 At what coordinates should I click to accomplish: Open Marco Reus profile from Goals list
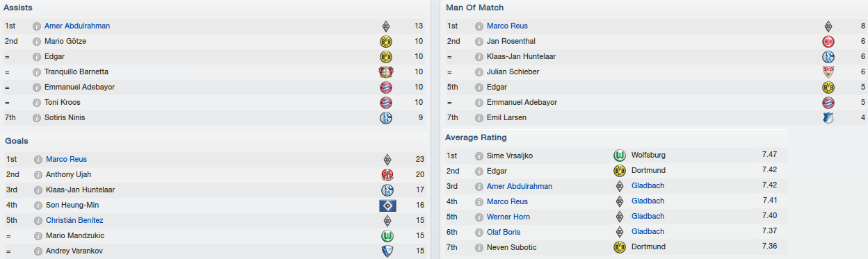66,159
